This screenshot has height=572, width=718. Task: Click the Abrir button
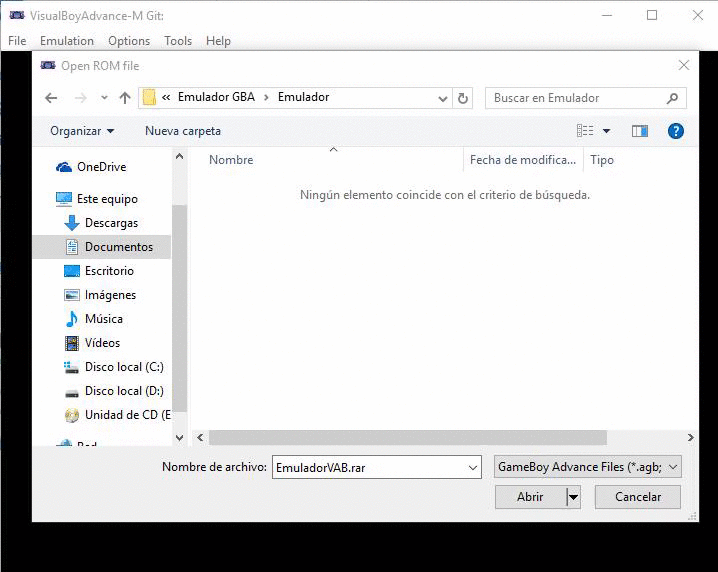[x=530, y=497]
